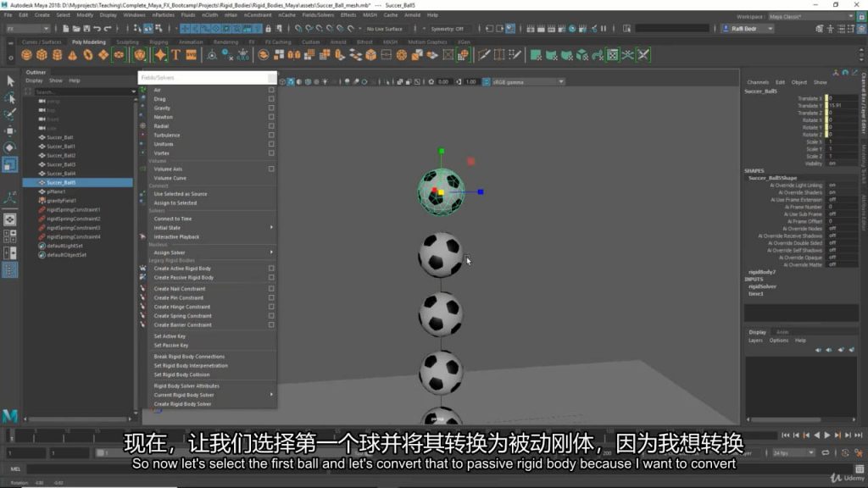Viewport: 868px width, 488px height.
Task: Open the Outliner search filter dropdown
Action: coord(133,91)
